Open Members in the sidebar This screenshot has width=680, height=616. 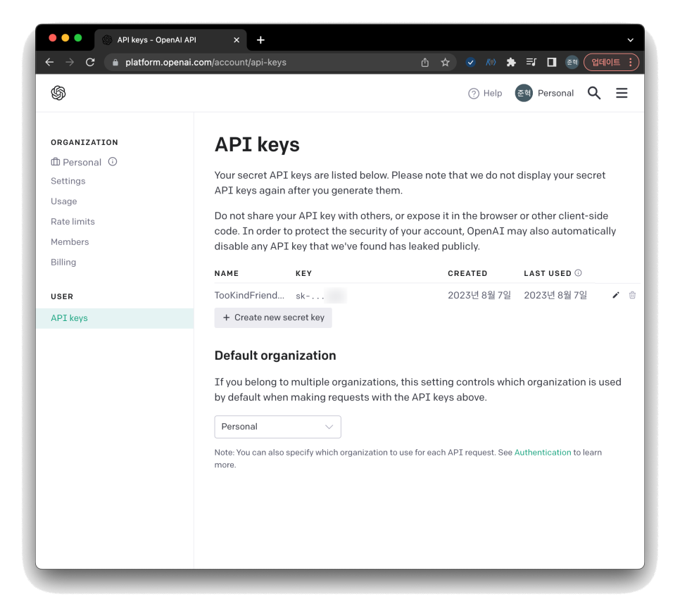pyautogui.click(x=70, y=241)
